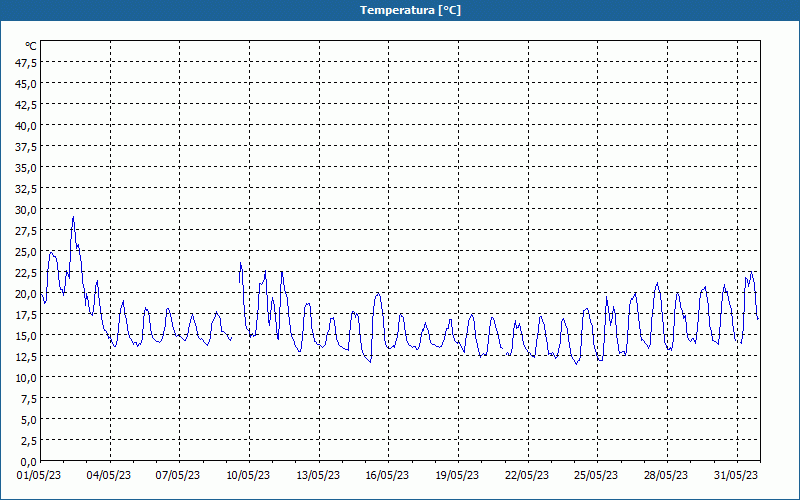This screenshot has width=800, height=500.
Task: Click the °C unit label
Action: coord(31,46)
